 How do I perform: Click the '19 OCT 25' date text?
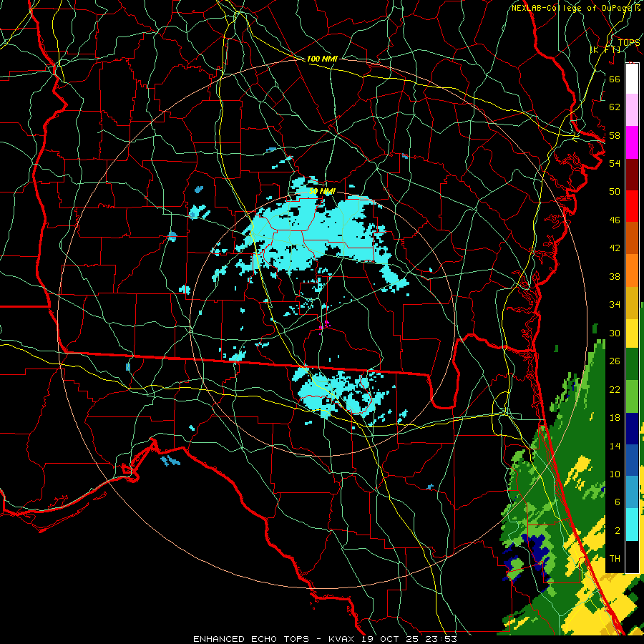click(390, 639)
